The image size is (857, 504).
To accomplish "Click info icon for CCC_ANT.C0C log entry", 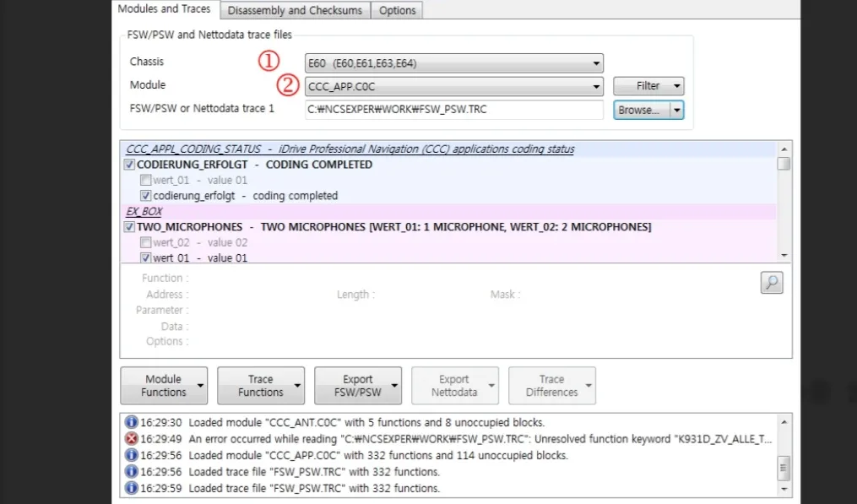I will tap(131, 422).
